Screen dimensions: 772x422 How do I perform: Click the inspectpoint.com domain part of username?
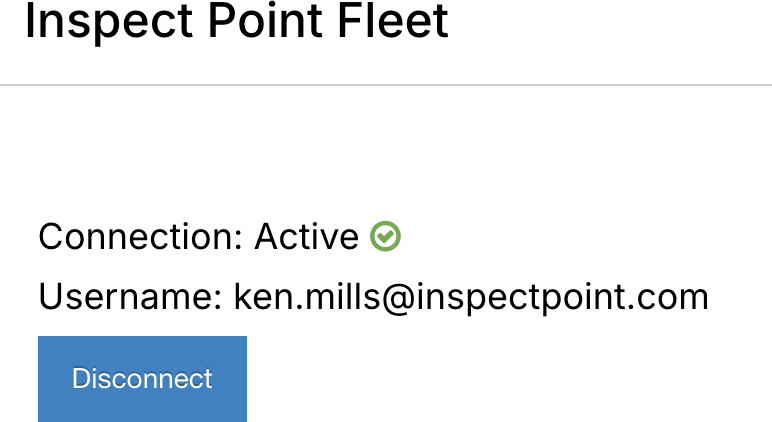pos(562,299)
